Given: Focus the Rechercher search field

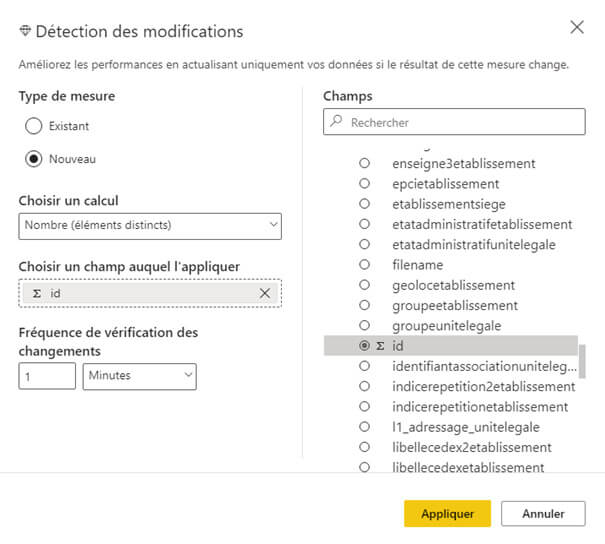Looking at the screenshot, I should pyautogui.click(x=454, y=122).
